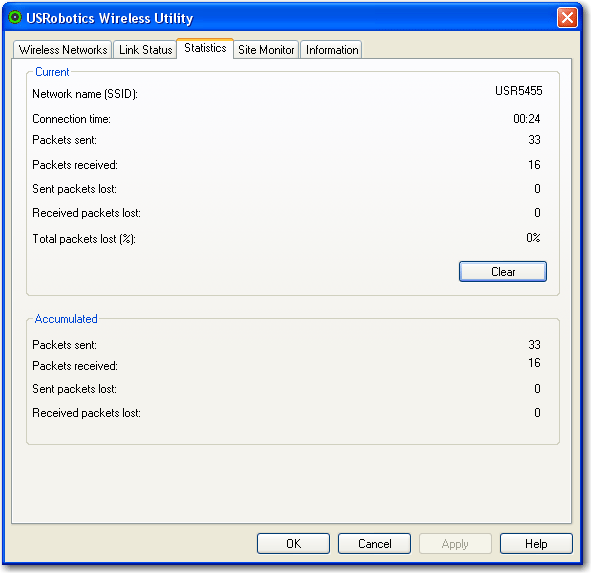Click the USRobotics Wireless Utility title text
Viewport: 591px width, 573px height.
point(110,18)
